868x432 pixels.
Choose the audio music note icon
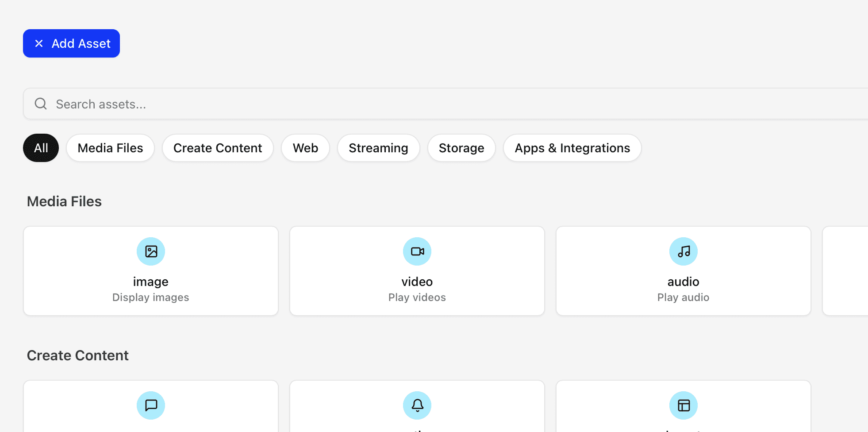click(x=684, y=251)
